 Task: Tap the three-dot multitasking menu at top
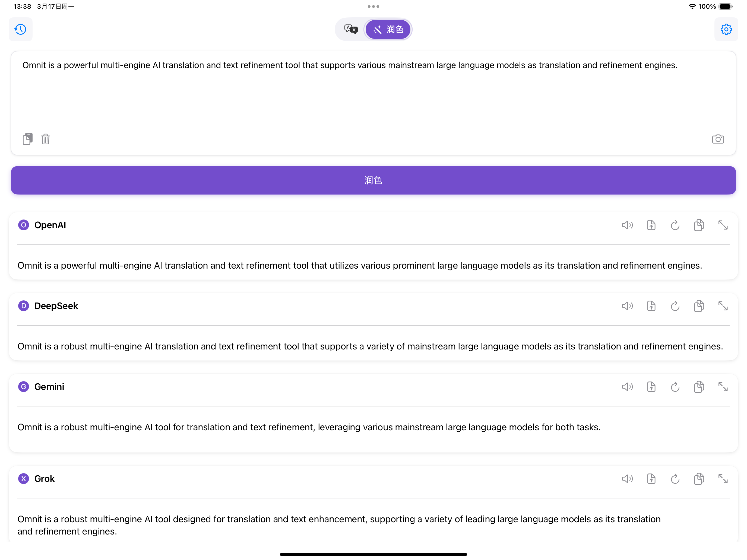[373, 7]
